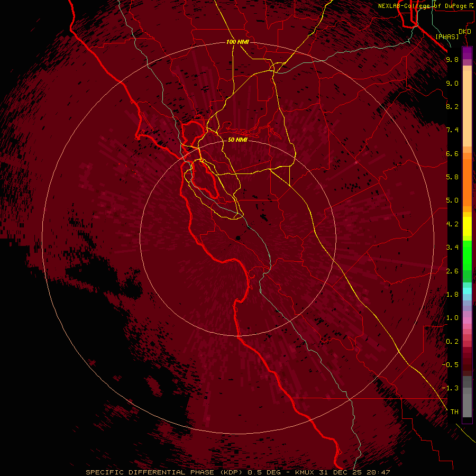Image resolution: width=476 pixels, height=476 pixels.
Task: Click the 9.8 value on the color scale
Action: [x=452, y=60]
